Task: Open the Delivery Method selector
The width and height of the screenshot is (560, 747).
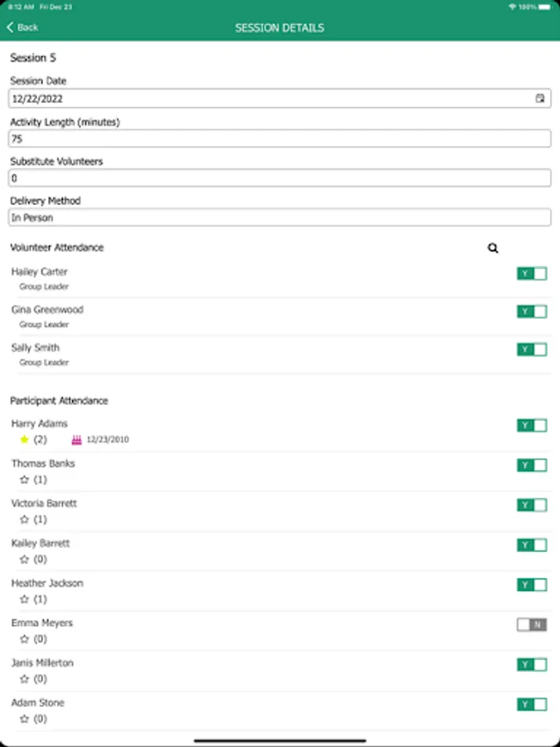Action: point(280,217)
